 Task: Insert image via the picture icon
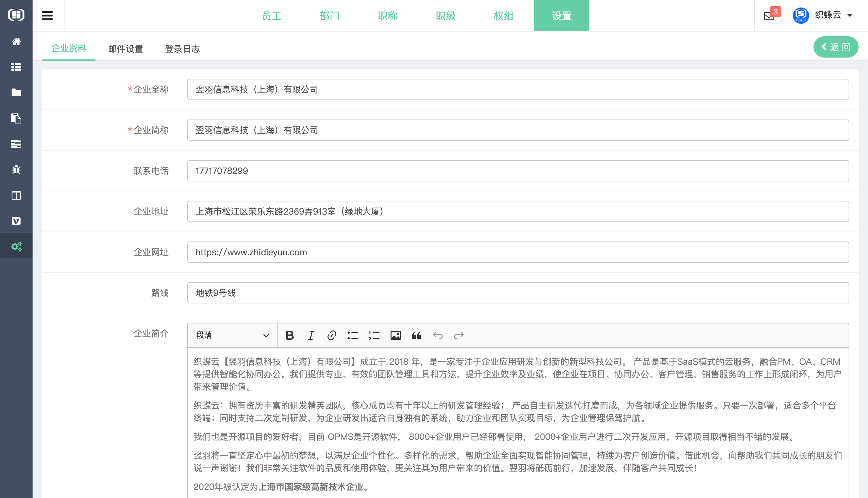click(x=395, y=335)
